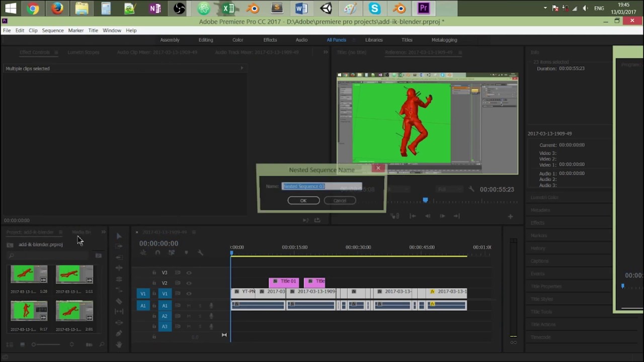Open the Sequence menu
This screenshot has height=362, width=644.
[x=53, y=30]
